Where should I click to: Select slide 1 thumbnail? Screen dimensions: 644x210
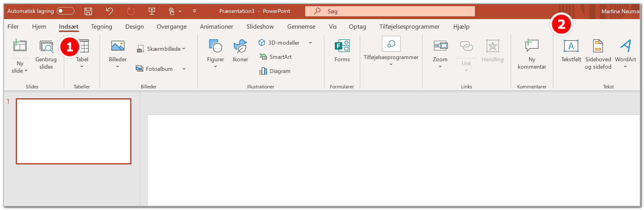(74, 131)
